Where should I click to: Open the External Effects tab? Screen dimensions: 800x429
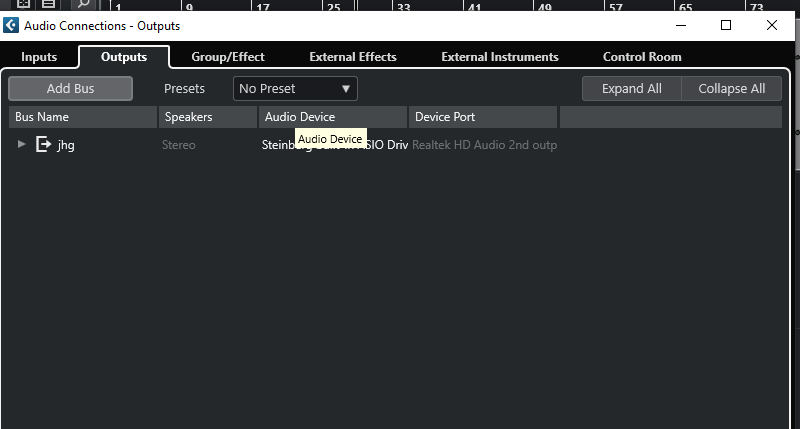[x=353, y=57]
